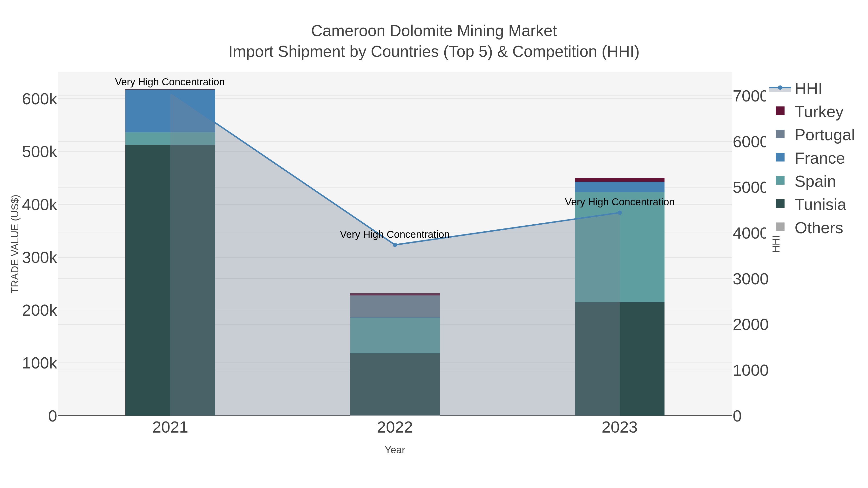868x488 pixels.
Task: Click the 2023 x-axis label
Action: point(619,428)
